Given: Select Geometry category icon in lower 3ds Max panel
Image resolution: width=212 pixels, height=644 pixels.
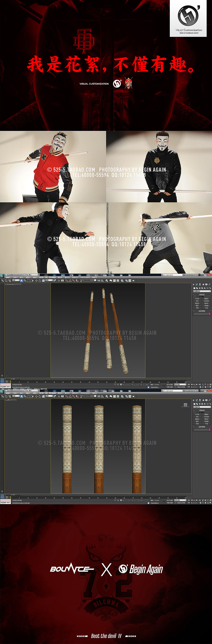Looking at the screenshot, I should (x=194, y=404).
